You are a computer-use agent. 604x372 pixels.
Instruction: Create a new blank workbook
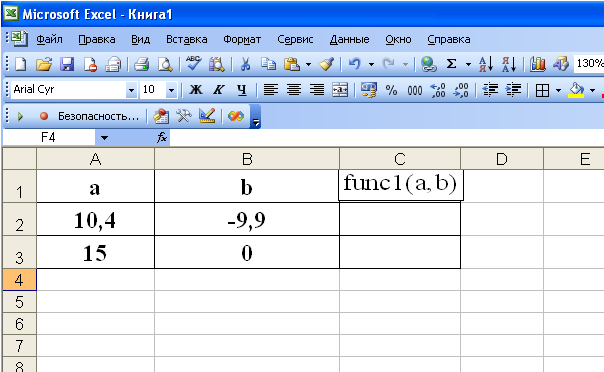pyautogui.click(x=20, y=64)
